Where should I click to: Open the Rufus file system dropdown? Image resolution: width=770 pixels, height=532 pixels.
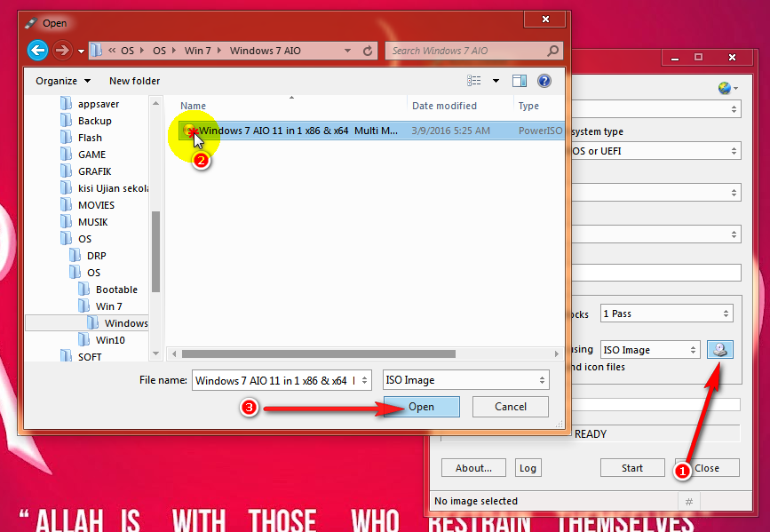tap(656, 193)
